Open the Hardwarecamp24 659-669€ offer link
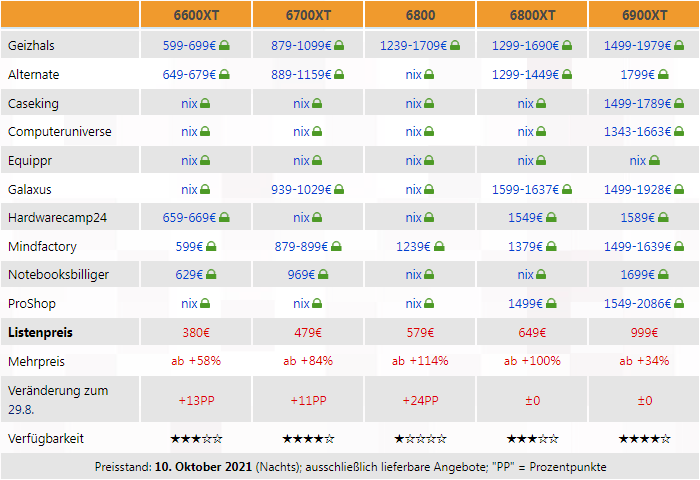The height and width of the screenshot is (480, 700). coord(190,218)
